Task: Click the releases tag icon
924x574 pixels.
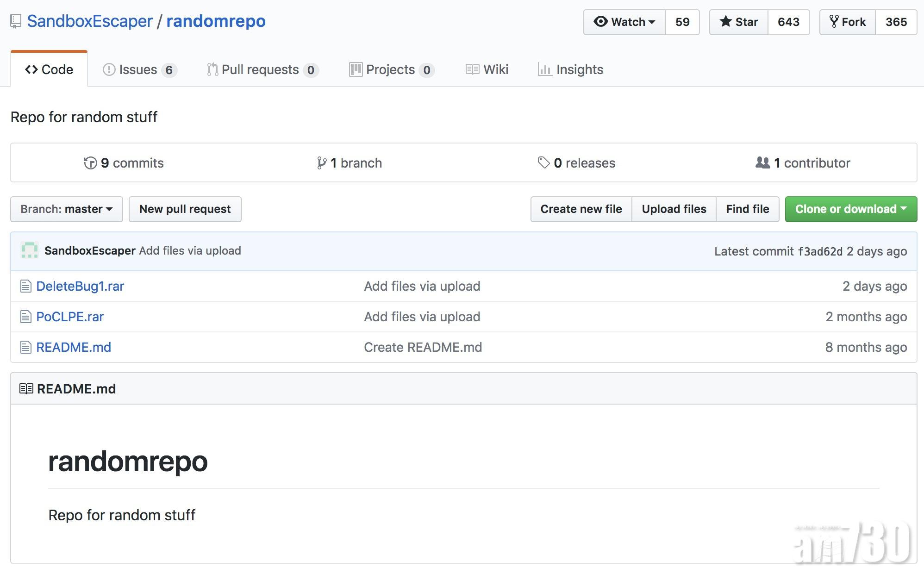Action: tap(543, 162)
